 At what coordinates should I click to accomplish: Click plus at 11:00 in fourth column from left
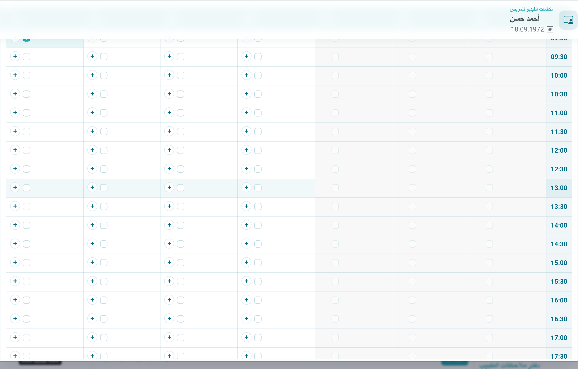tap(246, 113)
